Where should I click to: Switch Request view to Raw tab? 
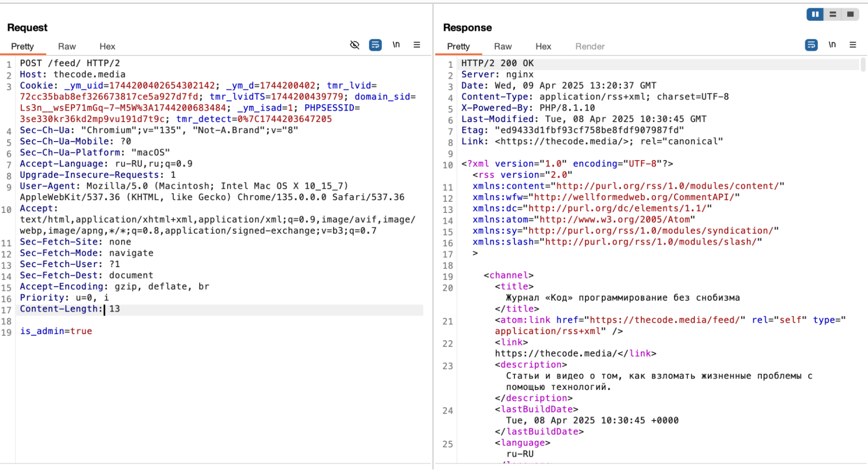click(x=67, y=46)
